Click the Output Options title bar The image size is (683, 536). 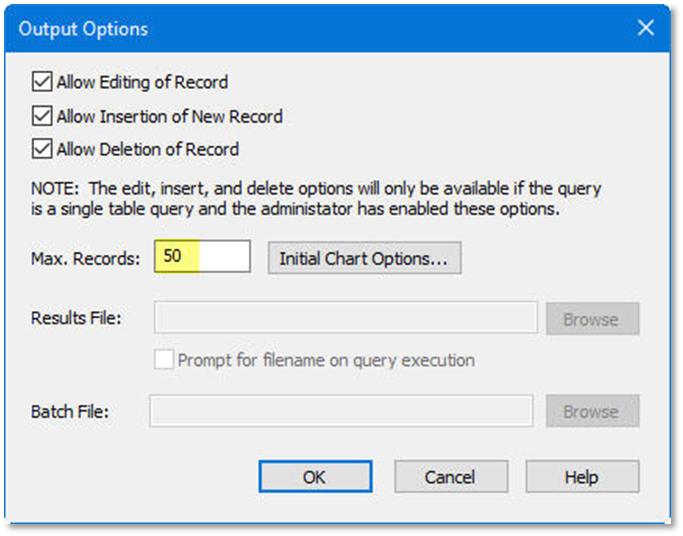click(300, 28)
